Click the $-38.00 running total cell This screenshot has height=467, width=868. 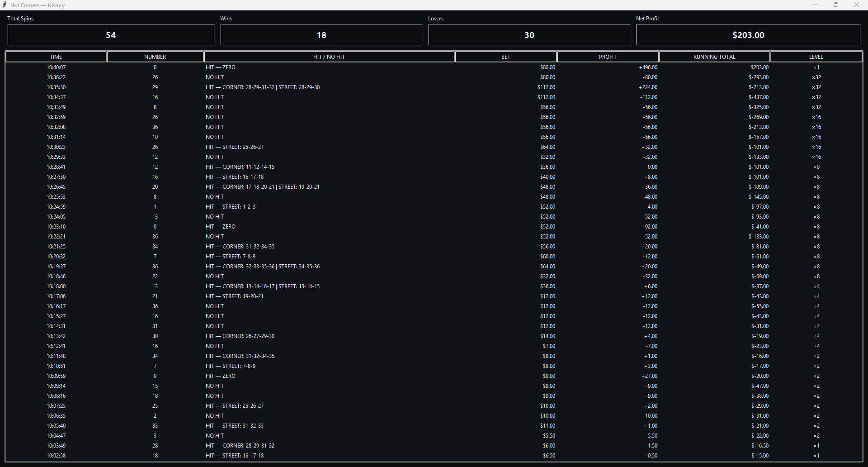pos(760,396)
